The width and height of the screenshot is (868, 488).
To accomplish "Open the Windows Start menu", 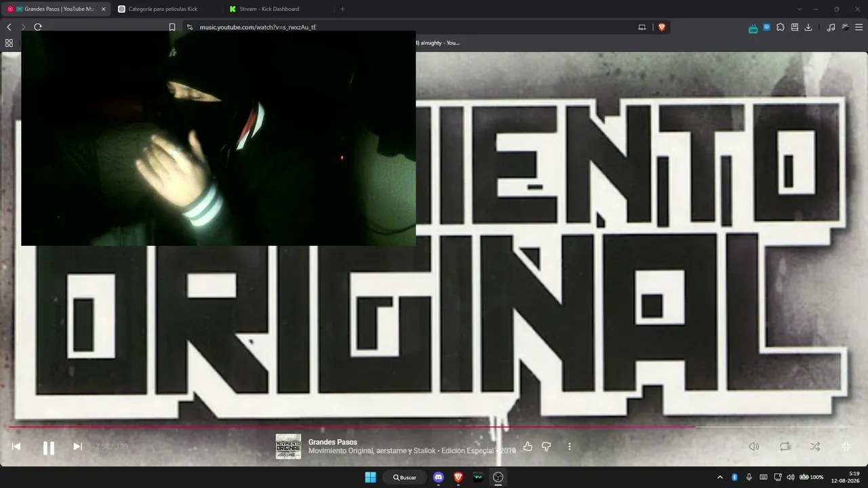I will [x=370, y=477].
